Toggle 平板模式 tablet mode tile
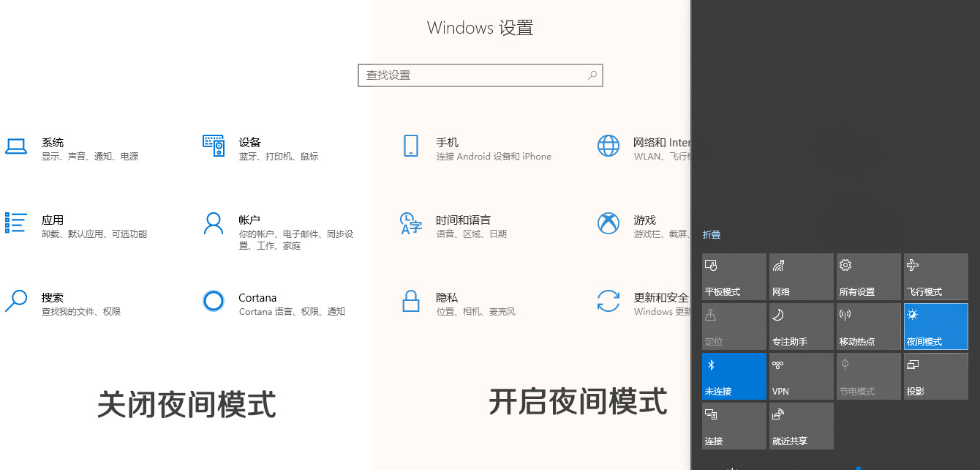This screenshot has height=470, width=980. (x=734, y=277)
